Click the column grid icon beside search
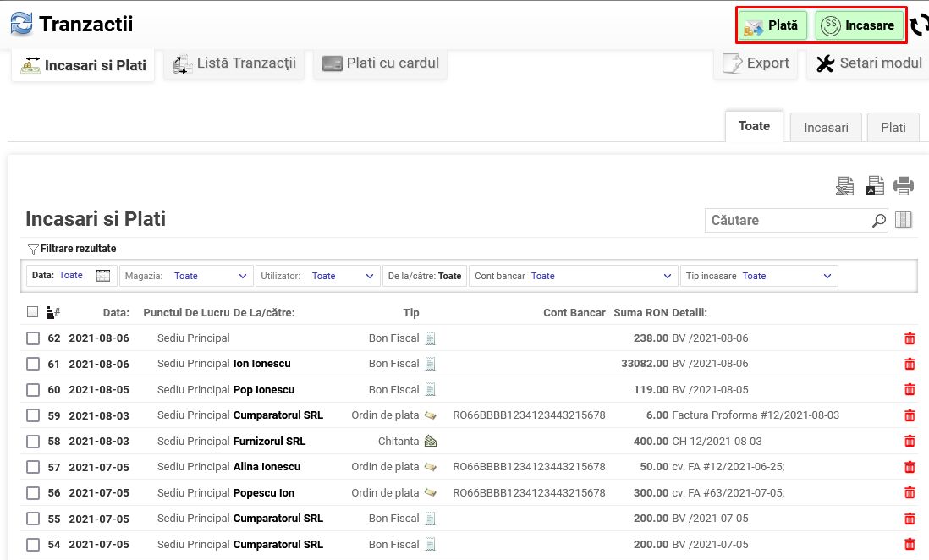 coord(904,220)
